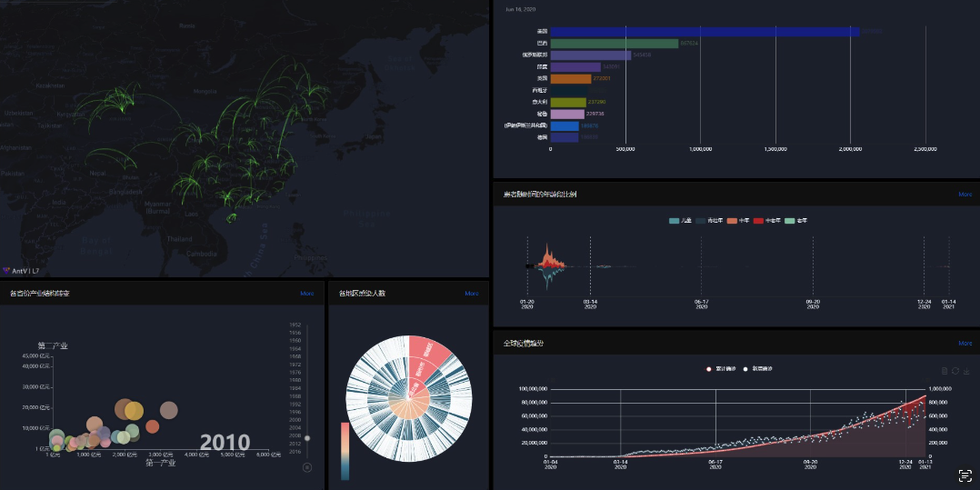Toggle the 新增确诊 legend item
Image resolution: width=980 pixels, height=490 pixels.
pyautogui.click(x=758, y=368)
